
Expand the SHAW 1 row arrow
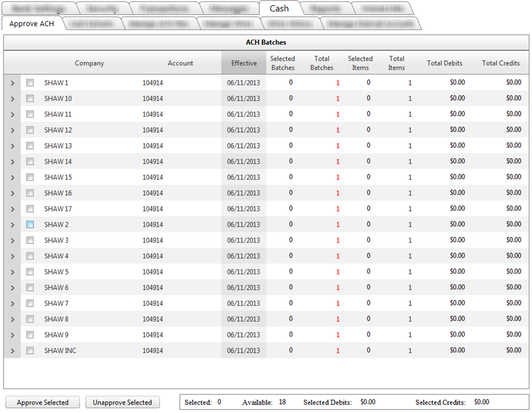pyautogui.click(x=12, y=83)
